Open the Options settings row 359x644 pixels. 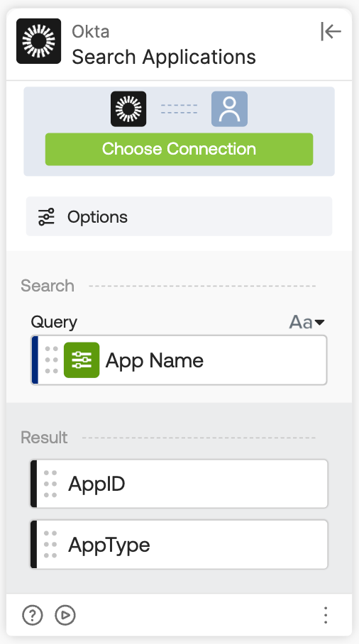(x=179, y=216)
